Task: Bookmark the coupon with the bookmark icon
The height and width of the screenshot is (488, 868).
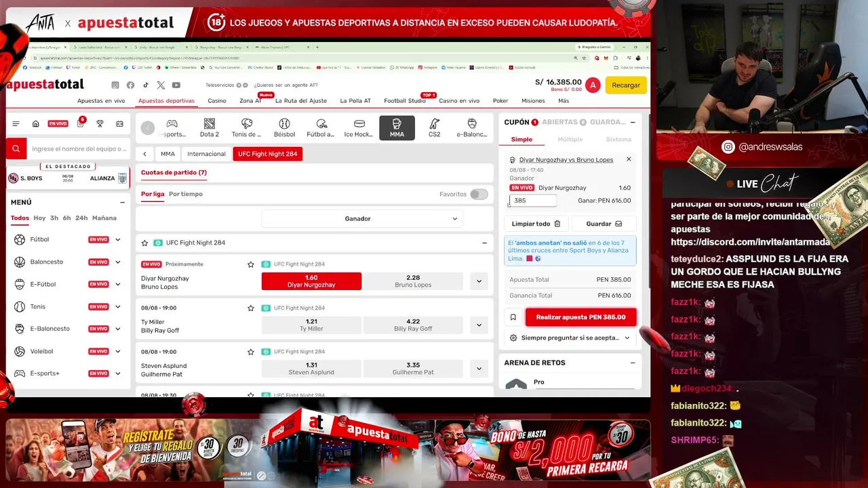Action: (513, 317)
